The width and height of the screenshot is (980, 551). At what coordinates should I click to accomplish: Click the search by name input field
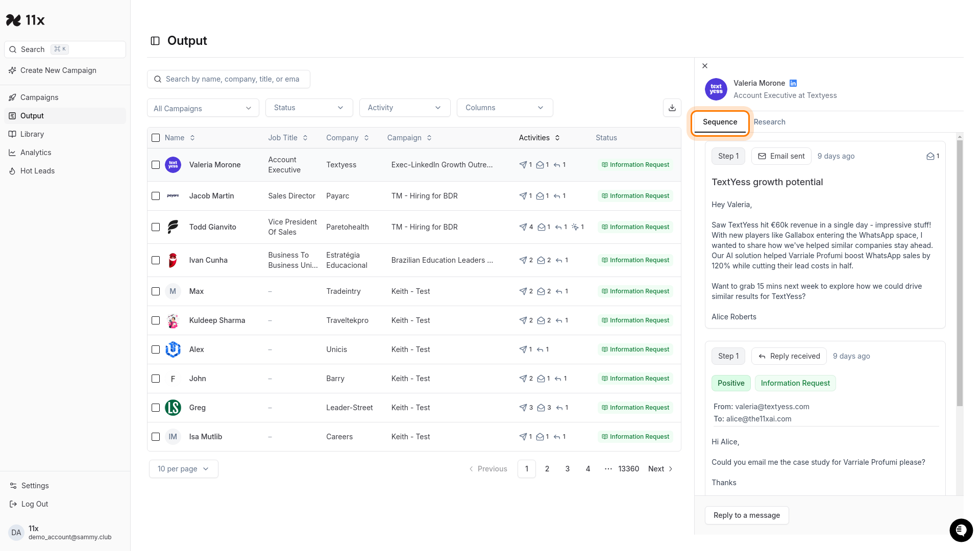[229, 79]
